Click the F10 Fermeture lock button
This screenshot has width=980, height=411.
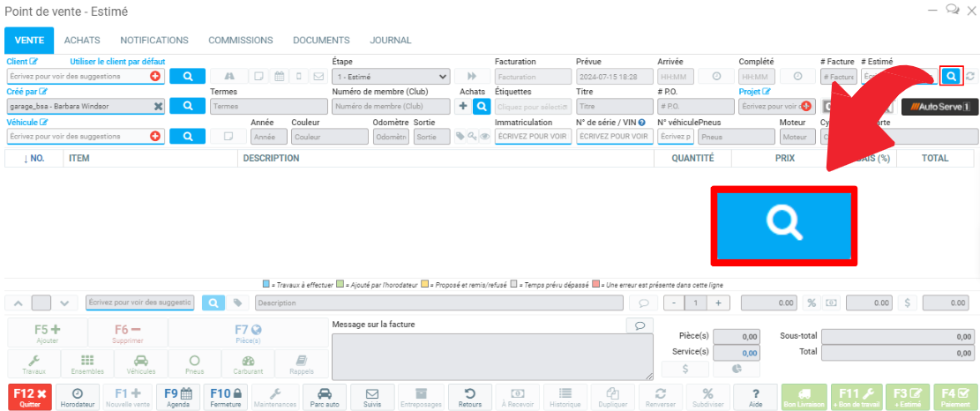click(227, 397)
